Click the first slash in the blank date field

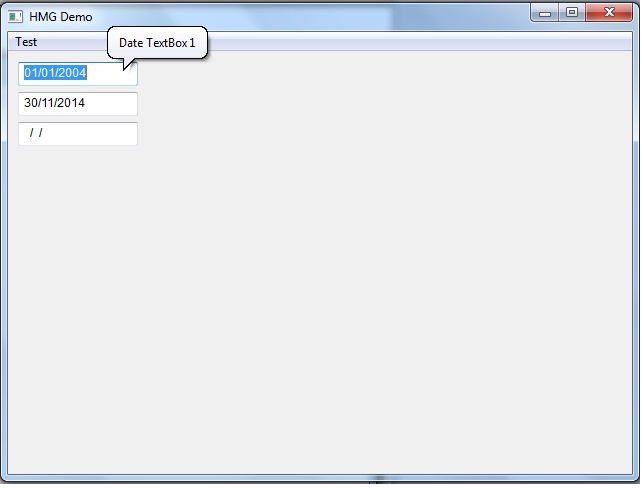point(32,134)
